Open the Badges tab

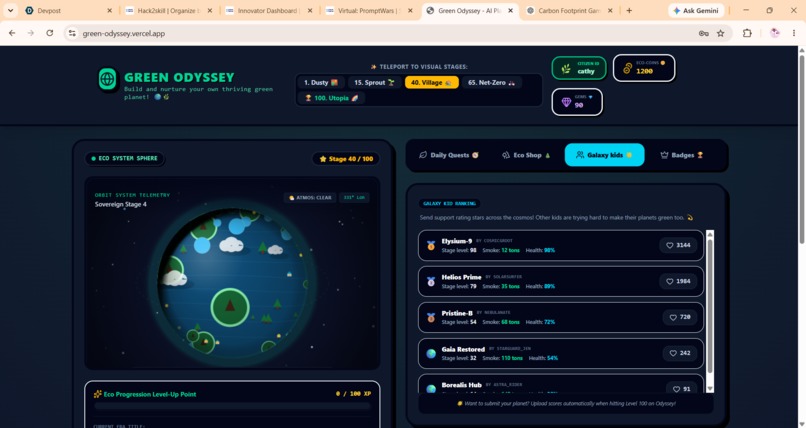682,155
